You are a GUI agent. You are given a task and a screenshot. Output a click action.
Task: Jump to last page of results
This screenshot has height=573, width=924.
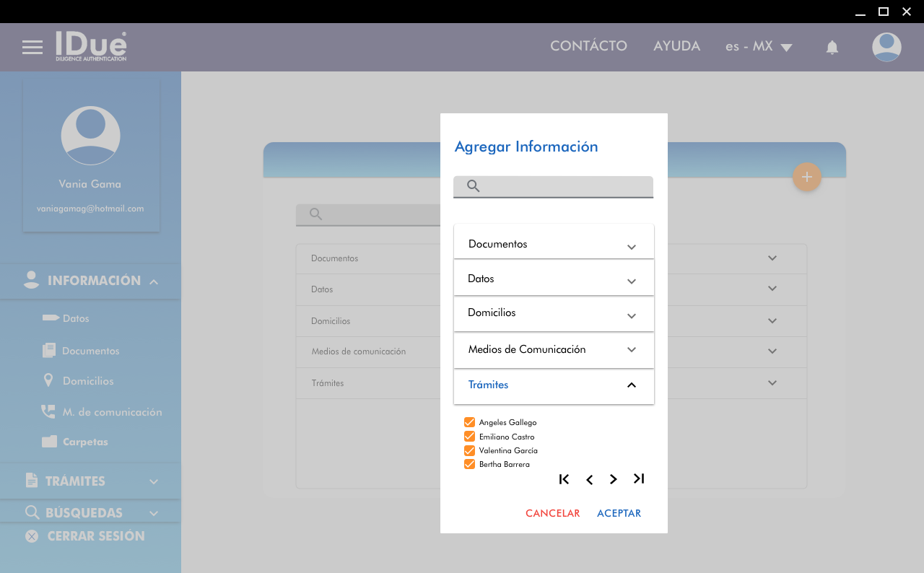[x=638, y=479]
